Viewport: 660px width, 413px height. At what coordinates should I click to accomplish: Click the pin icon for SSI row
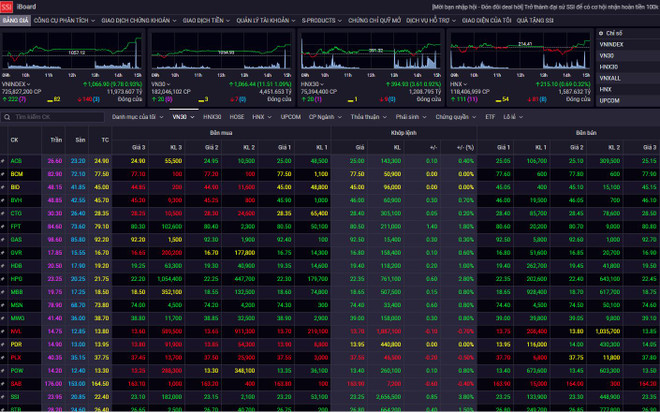[3, 397]
